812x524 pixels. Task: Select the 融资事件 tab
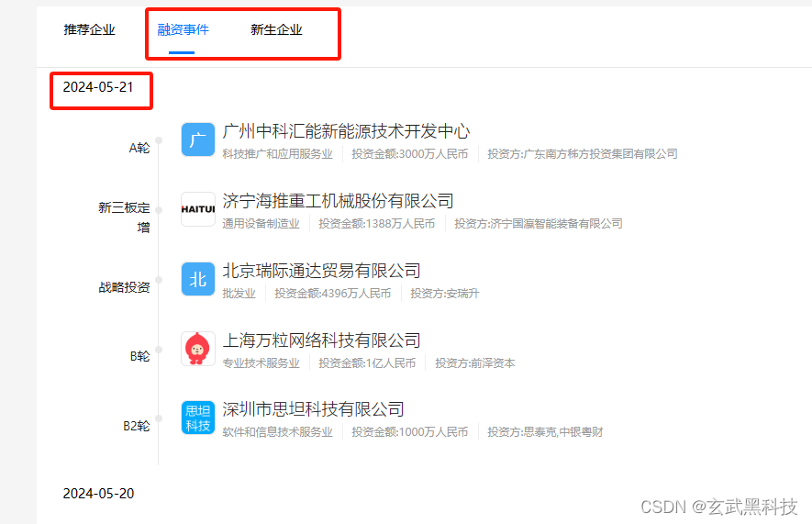183,29
